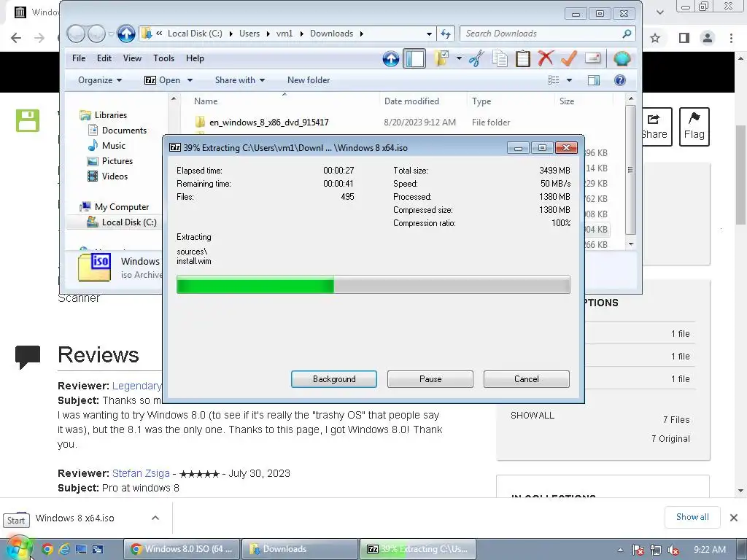Click the Users breadcrumb in address bar
Viewport: 747px width, 560px height.
coord(249,34)
